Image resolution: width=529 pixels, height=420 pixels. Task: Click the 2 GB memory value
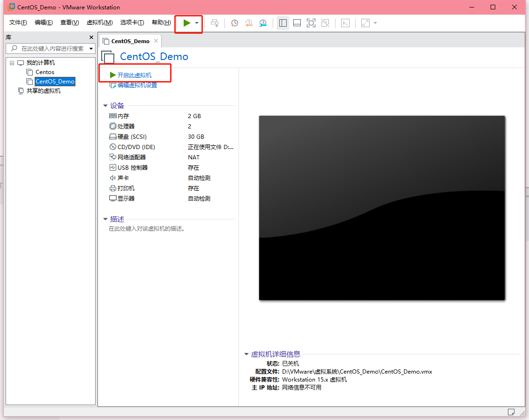tap(194, 116)
